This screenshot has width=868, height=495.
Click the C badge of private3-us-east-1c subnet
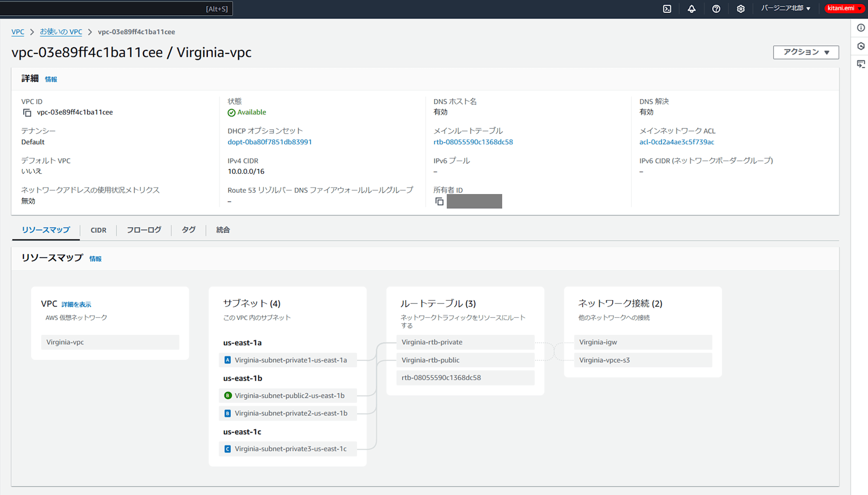point(227,449)
